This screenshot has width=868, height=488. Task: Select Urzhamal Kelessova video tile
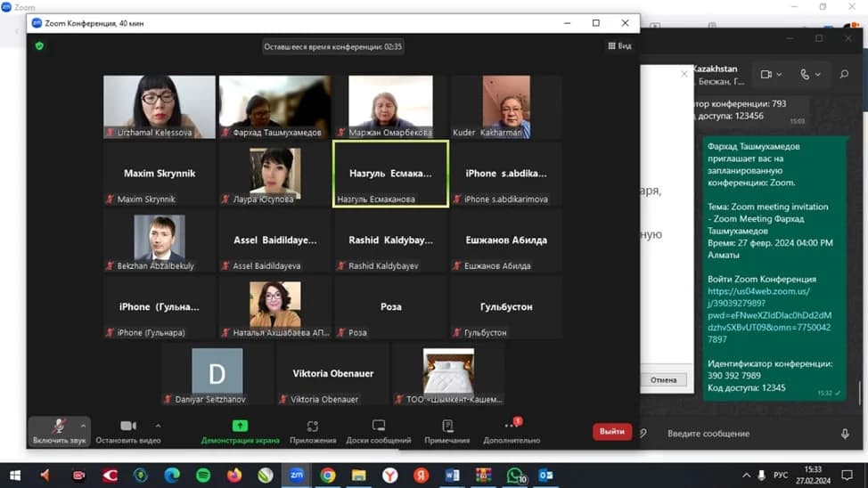coord(160,107)
